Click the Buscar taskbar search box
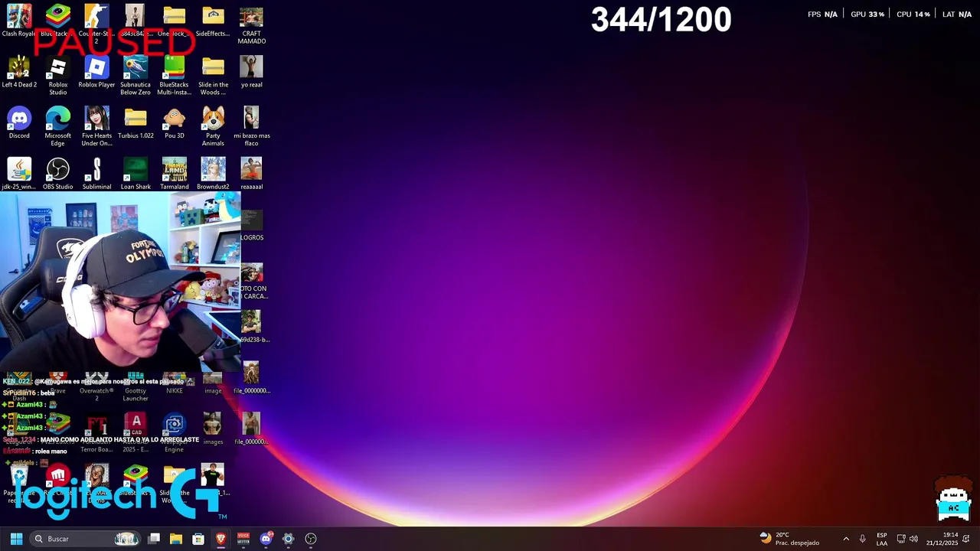980x551 pixels. tap(85, 539)
